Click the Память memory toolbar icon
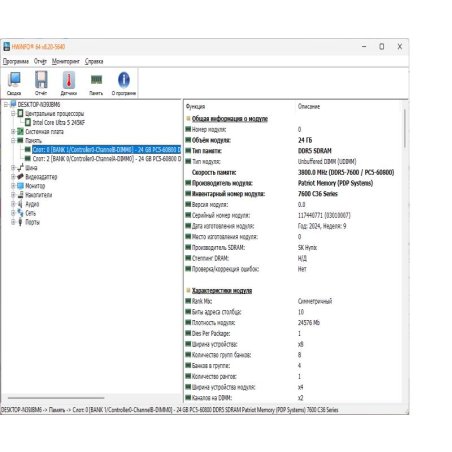 point(96,80)
